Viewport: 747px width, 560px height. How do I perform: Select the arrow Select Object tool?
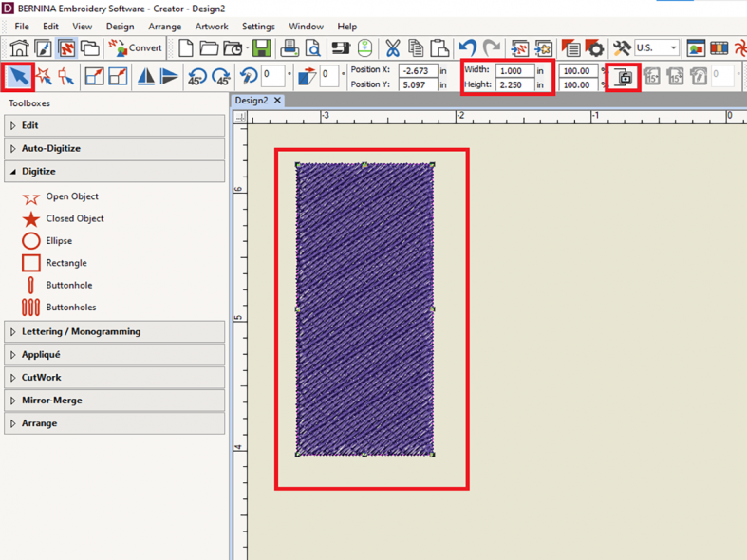[x=19, y=77]
